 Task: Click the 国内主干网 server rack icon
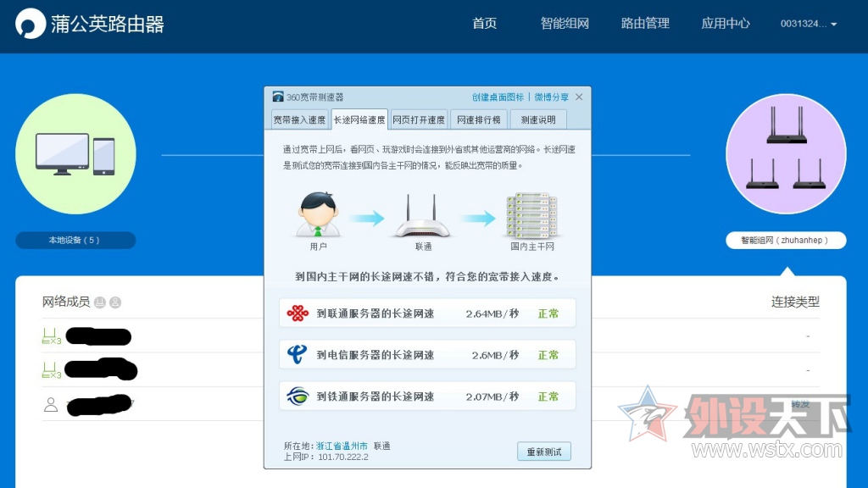532,216
